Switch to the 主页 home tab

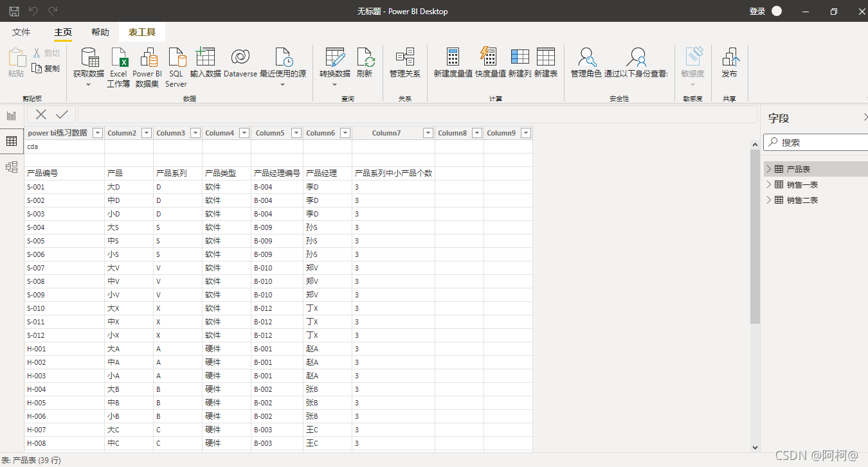click(63, 32)
